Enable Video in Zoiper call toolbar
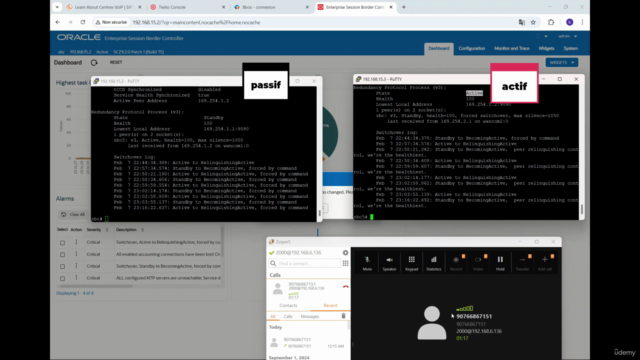This screenshot has width=640, height=360. pos(478,263)
